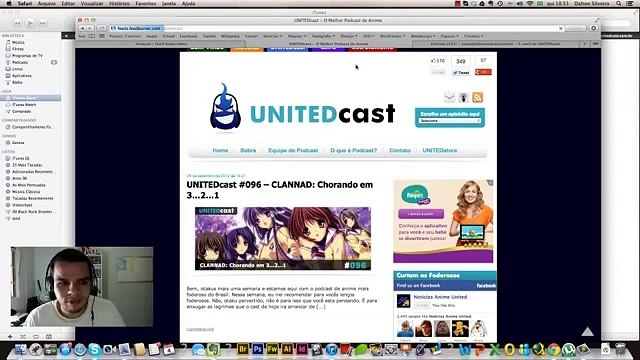Click Safari's back navigation arrow

pyautogui.click(x=82, y=28)
